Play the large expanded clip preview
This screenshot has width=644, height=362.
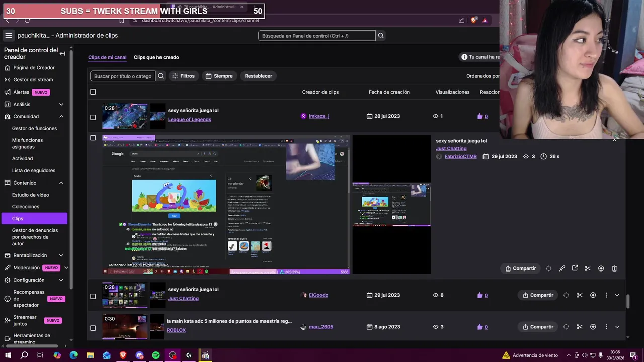click(226, 205)
